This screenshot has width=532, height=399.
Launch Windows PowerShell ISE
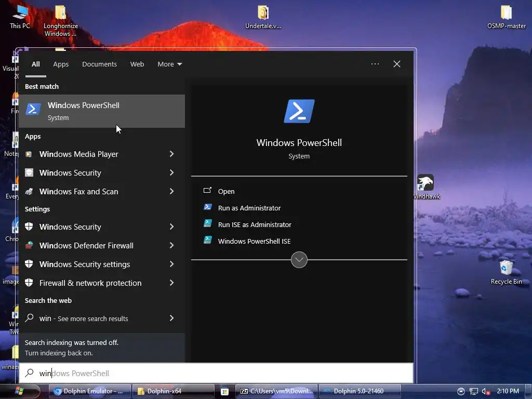pyautogui.click(x=254, y=241)
